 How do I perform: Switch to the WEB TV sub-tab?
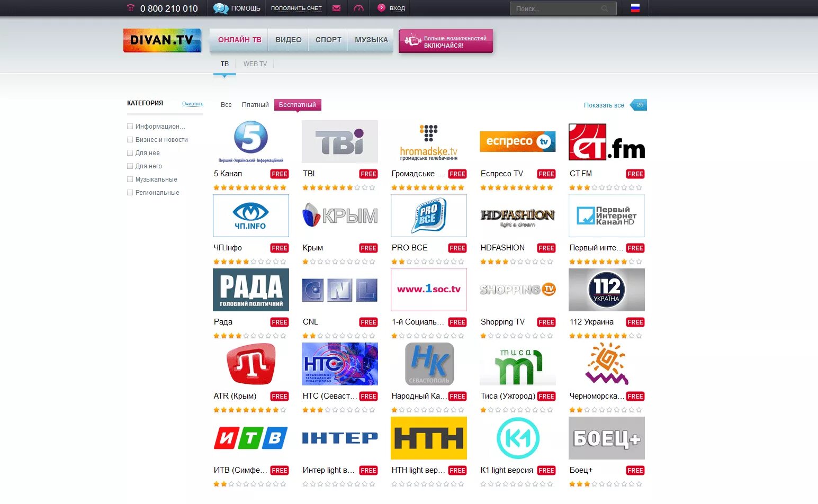coord(255,64)
